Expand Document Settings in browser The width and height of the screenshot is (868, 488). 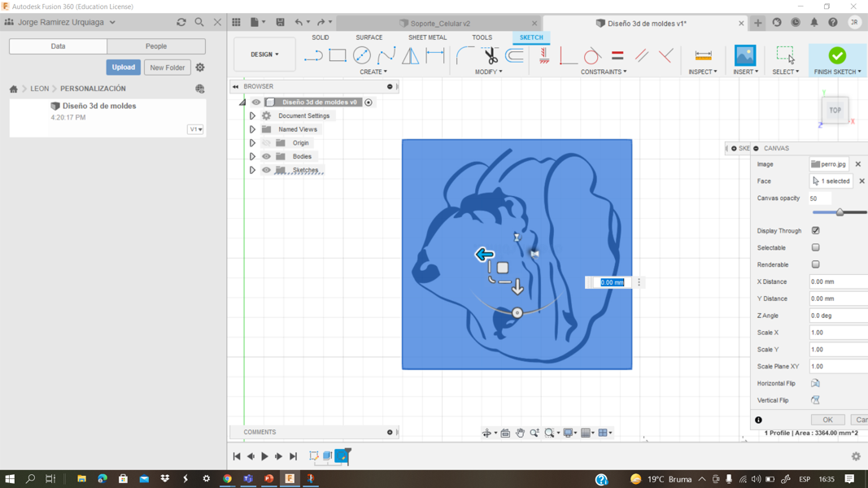(x=252, y=115)
